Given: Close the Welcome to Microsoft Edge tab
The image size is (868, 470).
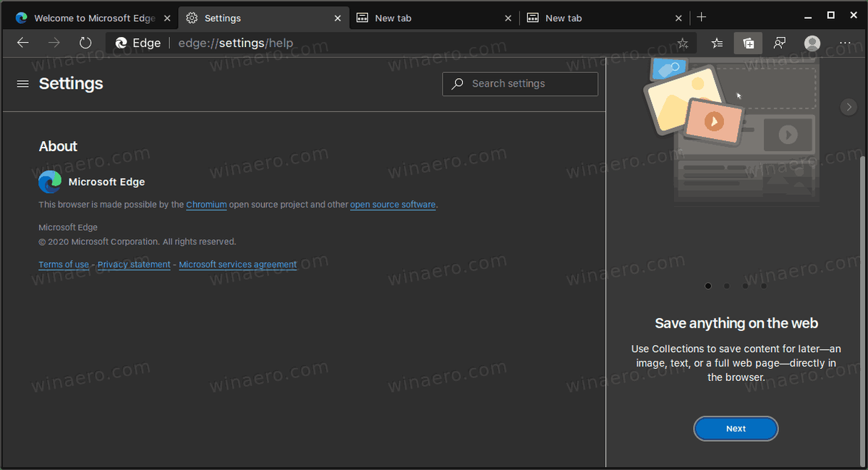Looking at the screenshot, I should [166, 18].
